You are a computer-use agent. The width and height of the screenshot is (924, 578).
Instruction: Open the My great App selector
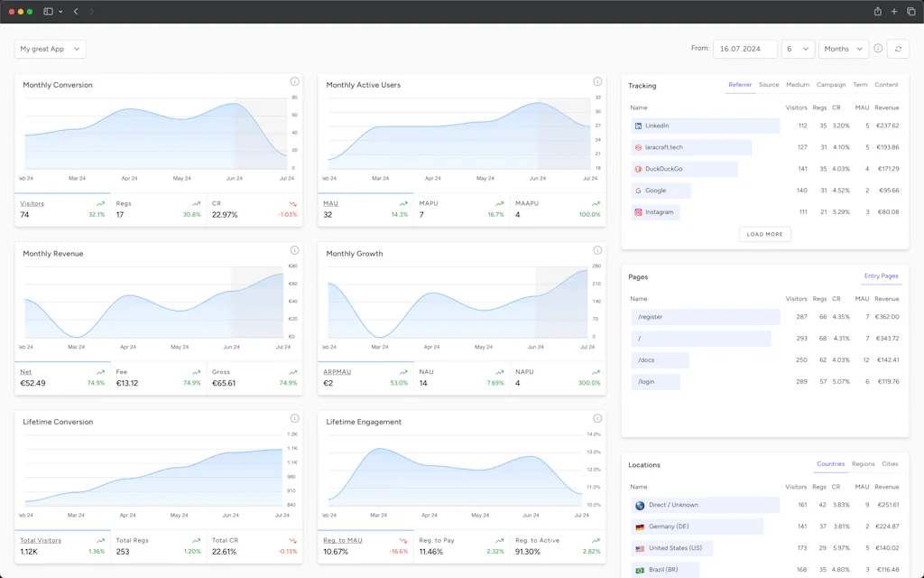tap(50, 49)
